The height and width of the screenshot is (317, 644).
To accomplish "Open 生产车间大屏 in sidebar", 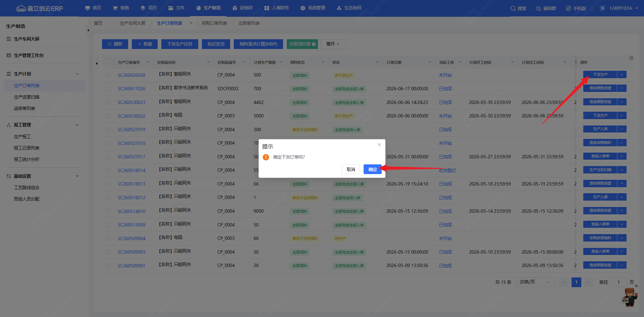I will 26,39.
